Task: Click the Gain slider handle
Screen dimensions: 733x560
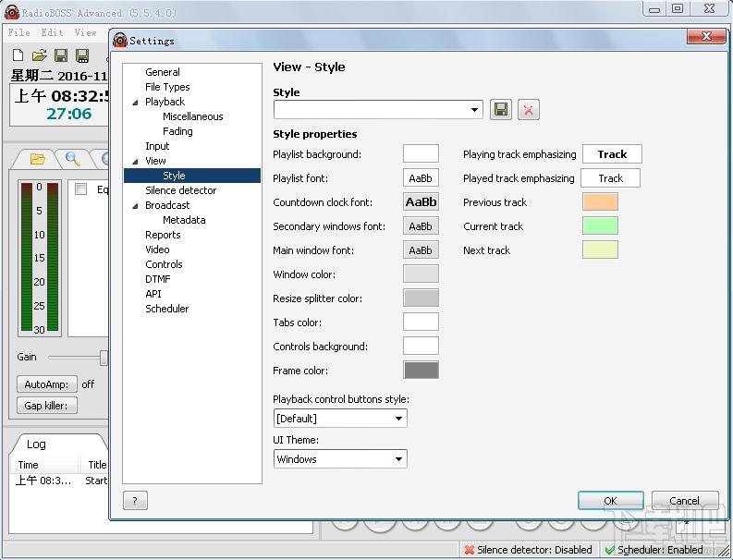Action: tap(104, 358)
